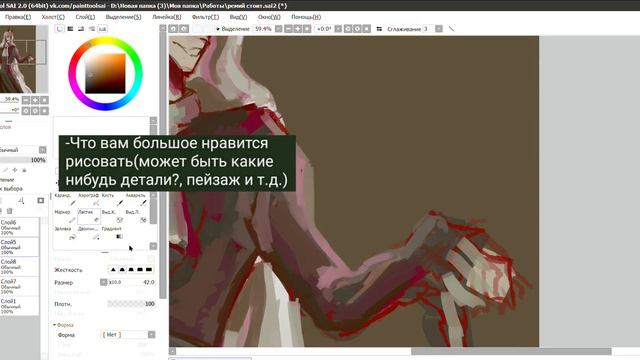Choose the fourth hardness tip shape
The image size is (640, 360).
(x=140, y=270)
